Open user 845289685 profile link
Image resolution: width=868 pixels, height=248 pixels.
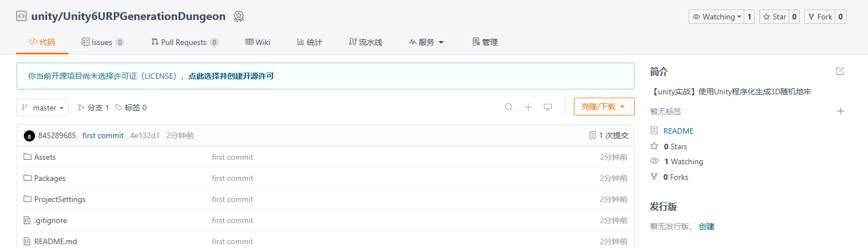pyautogui.click(x=57, y=135)
